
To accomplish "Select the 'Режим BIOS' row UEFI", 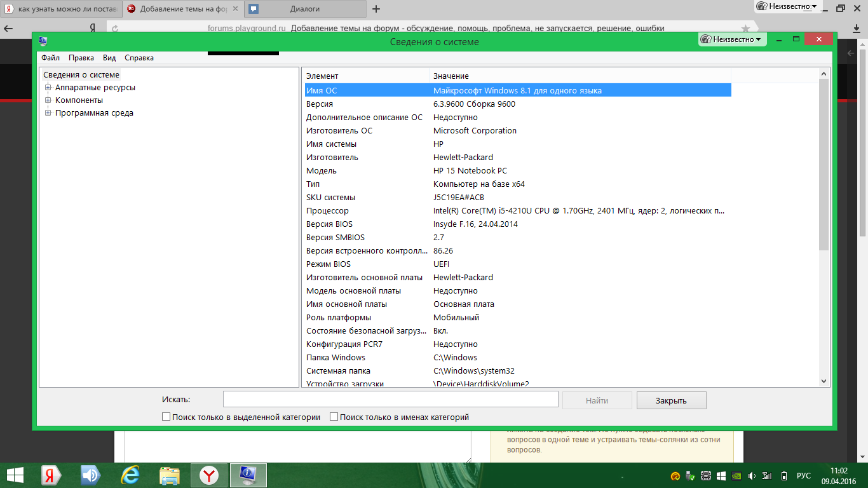I will (x=518, y=264).
